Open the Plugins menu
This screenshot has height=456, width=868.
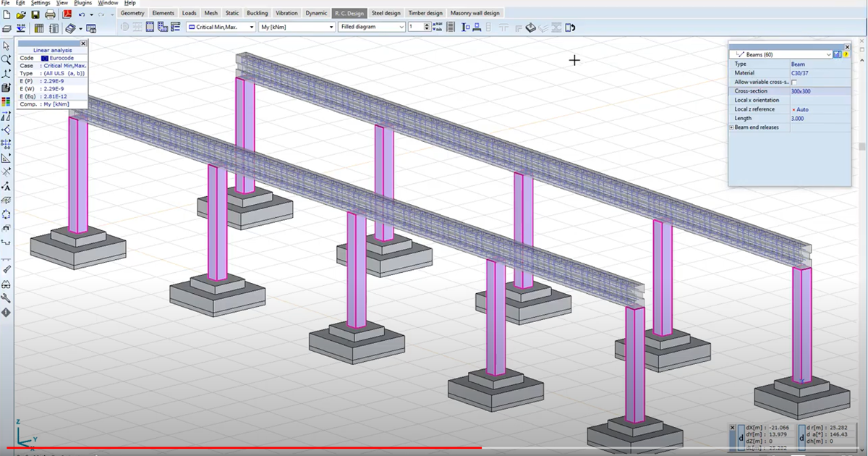pos(83,3)
